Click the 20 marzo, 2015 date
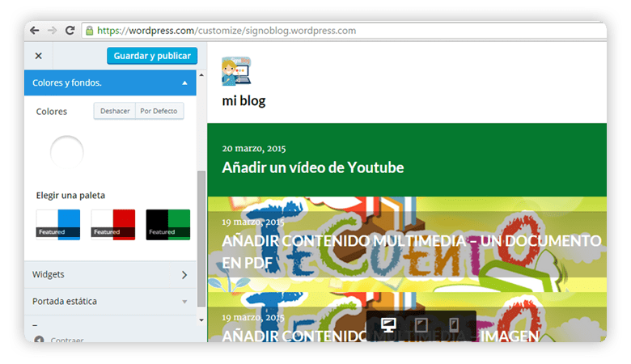 [254, 148]
